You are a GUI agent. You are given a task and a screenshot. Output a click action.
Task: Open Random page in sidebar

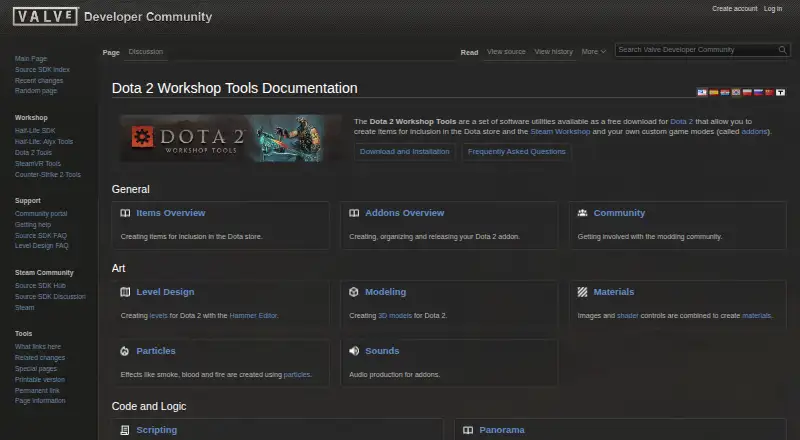36,91
